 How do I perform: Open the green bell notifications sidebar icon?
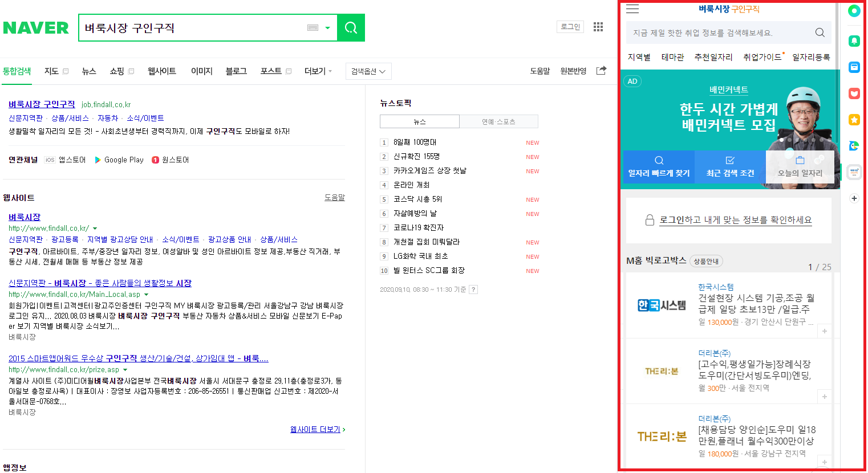[x=854, y=41]
